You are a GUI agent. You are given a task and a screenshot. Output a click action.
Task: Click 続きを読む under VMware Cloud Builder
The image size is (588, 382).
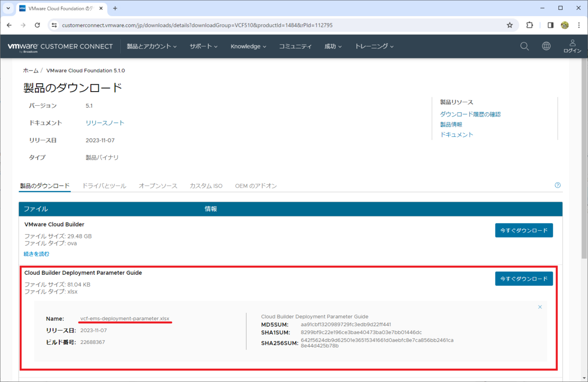(x=37, y=254)
